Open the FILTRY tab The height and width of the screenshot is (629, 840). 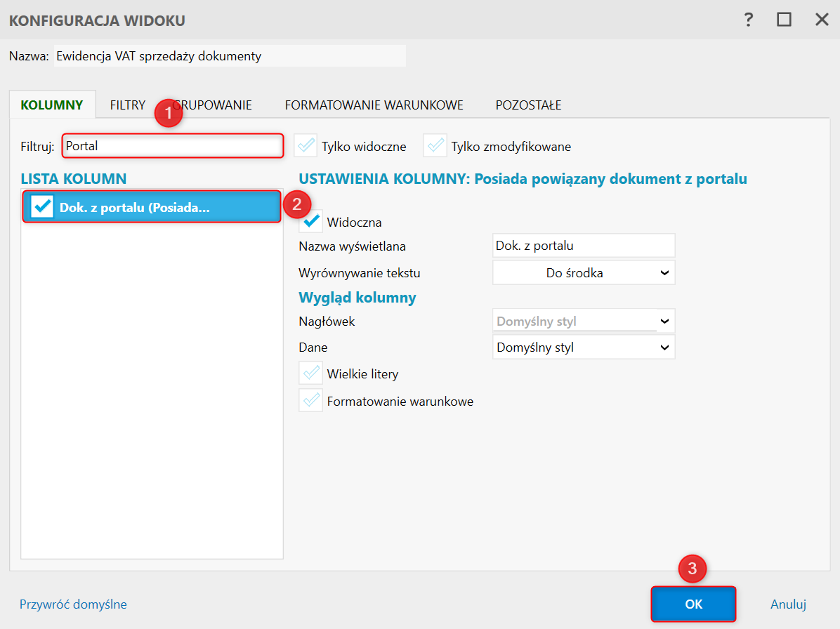(x=128, y=105)
